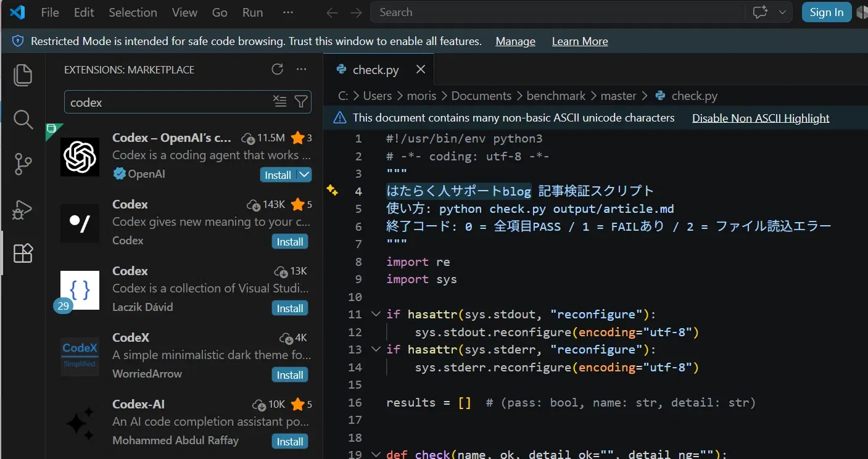
Task: Open the Search view in activity bar
Action: pyautogui.click(x=23, y=119)
